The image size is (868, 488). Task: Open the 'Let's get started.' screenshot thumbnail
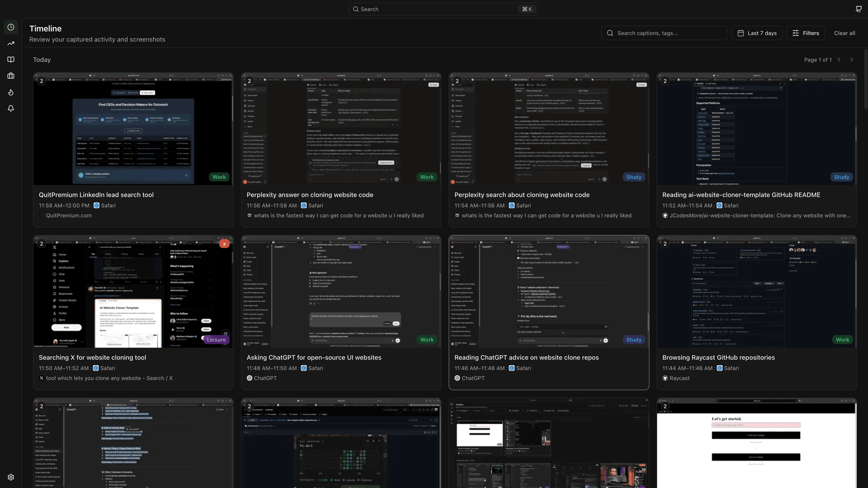click(x=757, y=443)
